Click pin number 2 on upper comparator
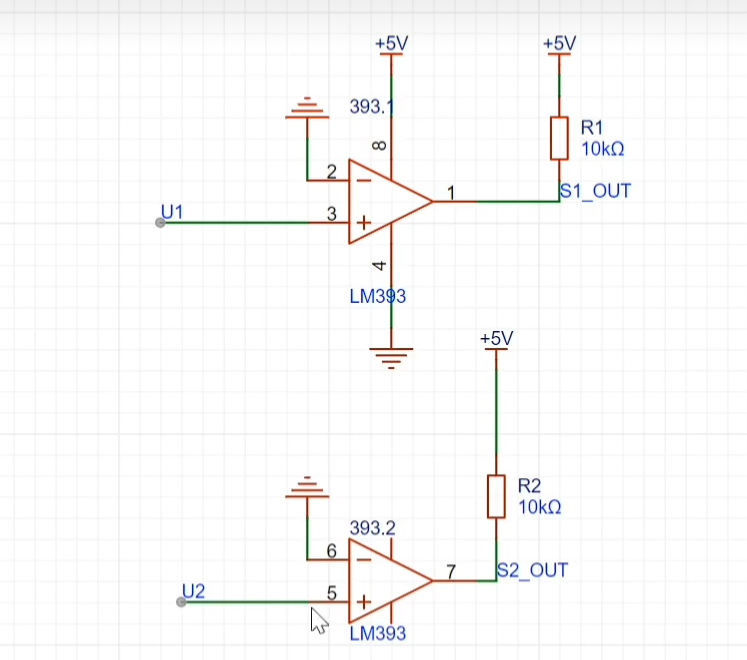The image size is (747, 660). pos(332,172)
